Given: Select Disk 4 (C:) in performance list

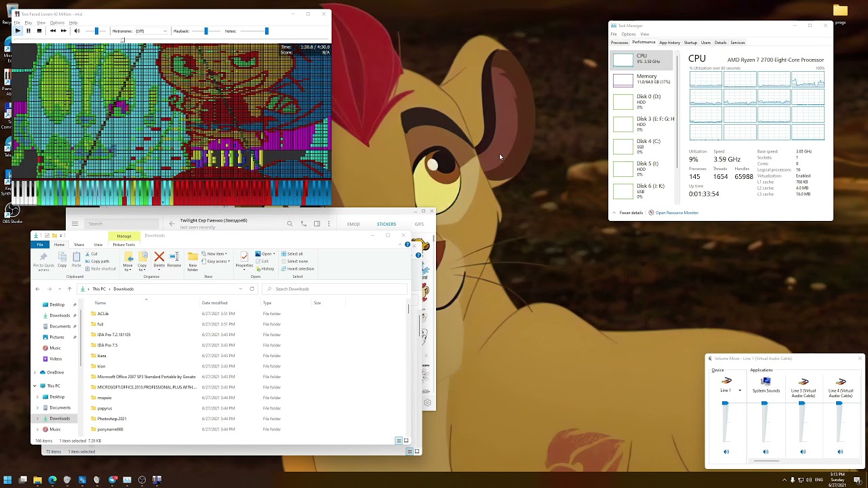Looking at the screenshot, I should click(x=643, y=146).
